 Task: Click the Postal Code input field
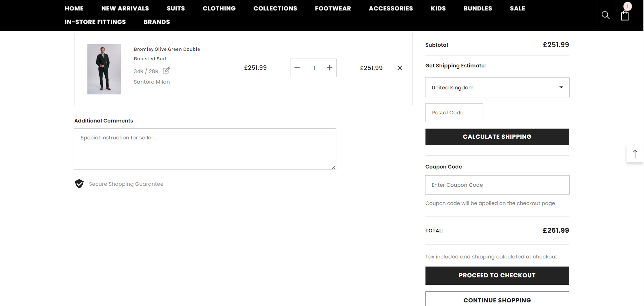pyautogui.click(x=454, y=113)
